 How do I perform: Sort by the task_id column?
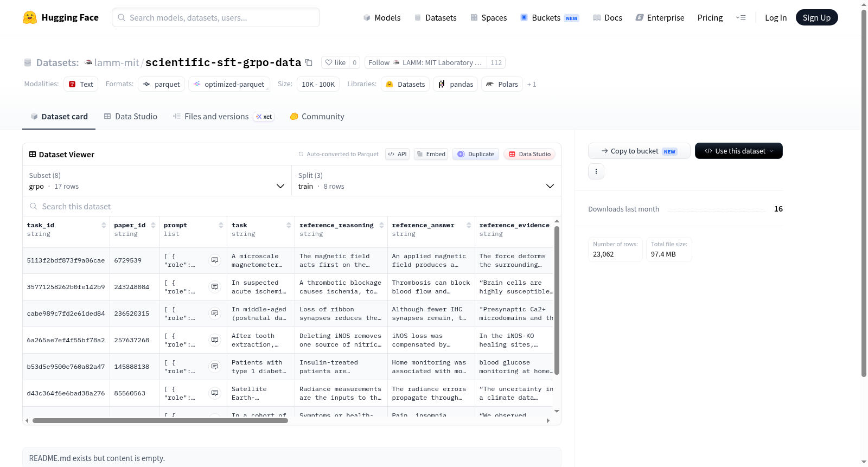104,225
